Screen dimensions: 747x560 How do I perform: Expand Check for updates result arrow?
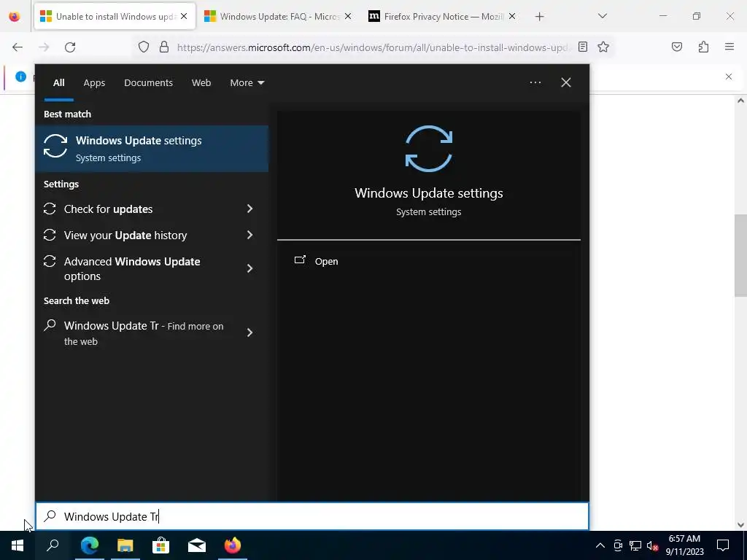[x=249, y=209]
